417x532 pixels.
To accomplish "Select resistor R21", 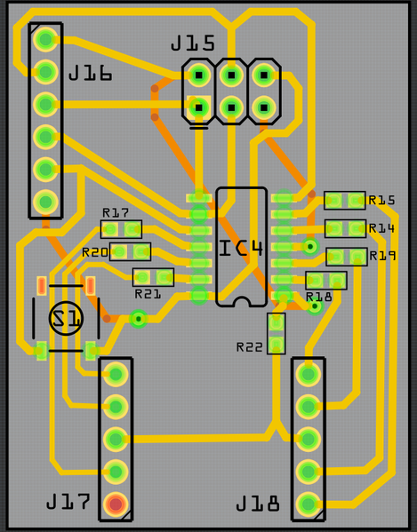I will [x=153, y=277].
